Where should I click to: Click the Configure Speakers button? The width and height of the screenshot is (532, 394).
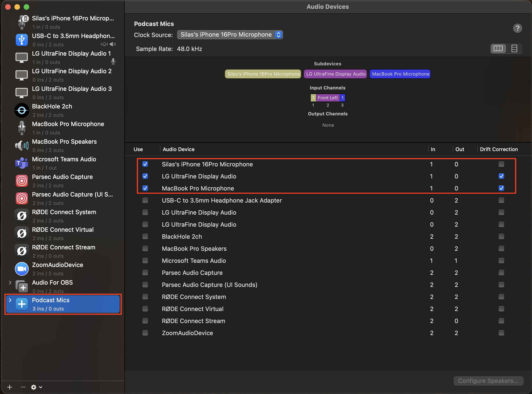pos(488,381)
